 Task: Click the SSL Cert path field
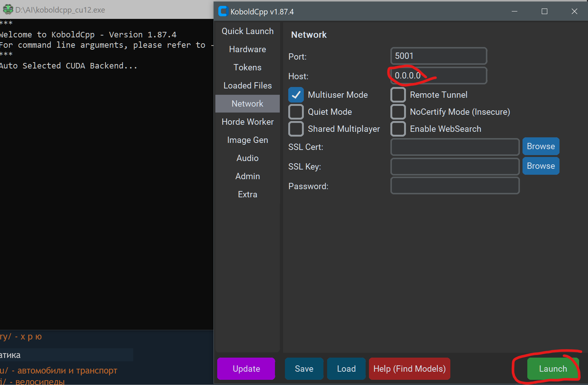tap(455, 147)
